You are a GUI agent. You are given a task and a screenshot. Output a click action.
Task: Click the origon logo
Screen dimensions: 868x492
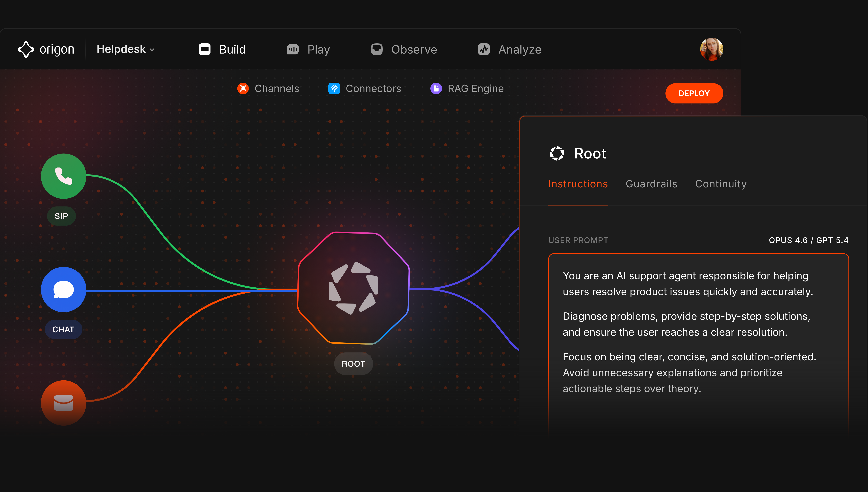pos(46,49)
